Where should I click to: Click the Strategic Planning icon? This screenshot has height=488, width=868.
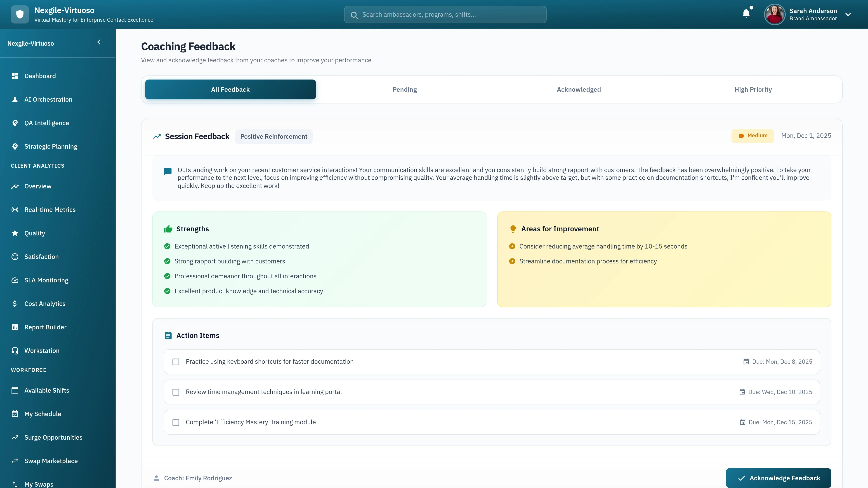15,146
